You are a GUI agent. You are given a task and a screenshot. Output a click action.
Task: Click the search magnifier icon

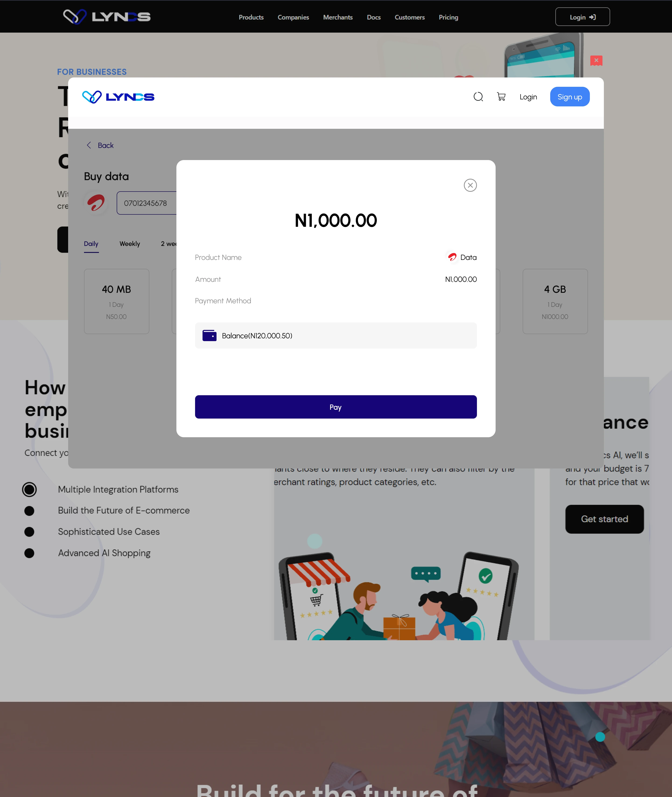coord(478,97)
